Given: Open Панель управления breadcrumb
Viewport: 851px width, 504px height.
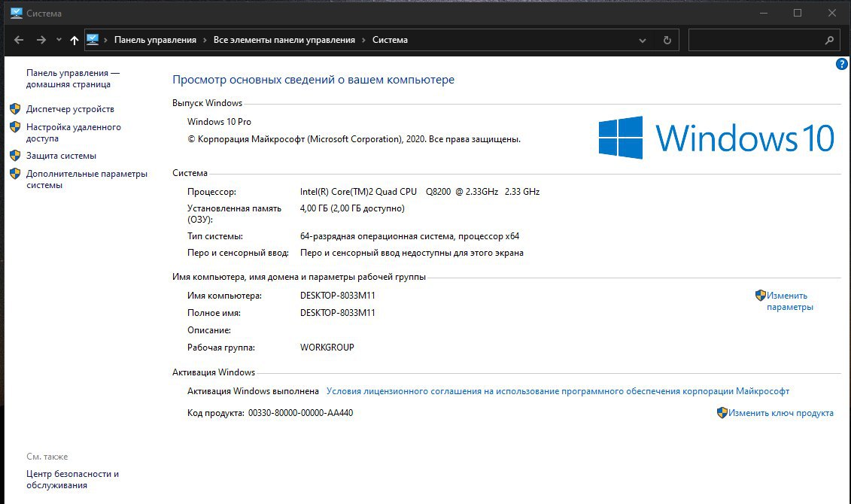Looking at the screenshot, I should coord(155,40).
